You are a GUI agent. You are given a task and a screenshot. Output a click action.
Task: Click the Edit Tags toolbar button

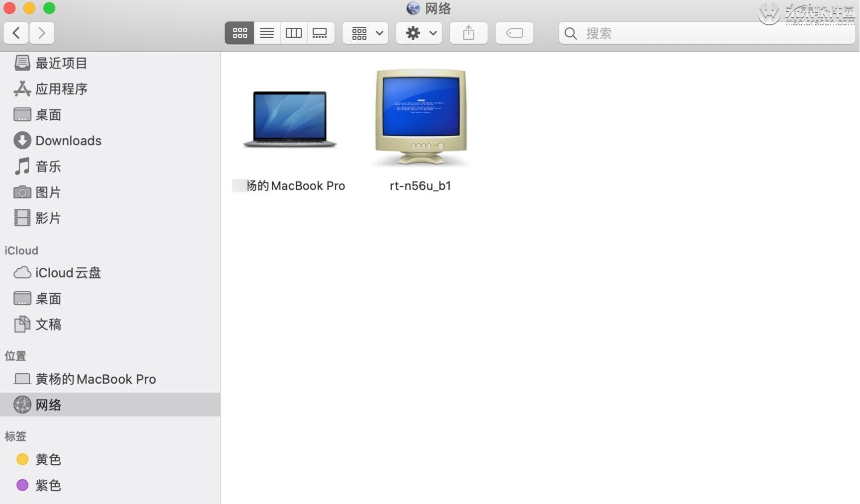click(x=514, y=33)
